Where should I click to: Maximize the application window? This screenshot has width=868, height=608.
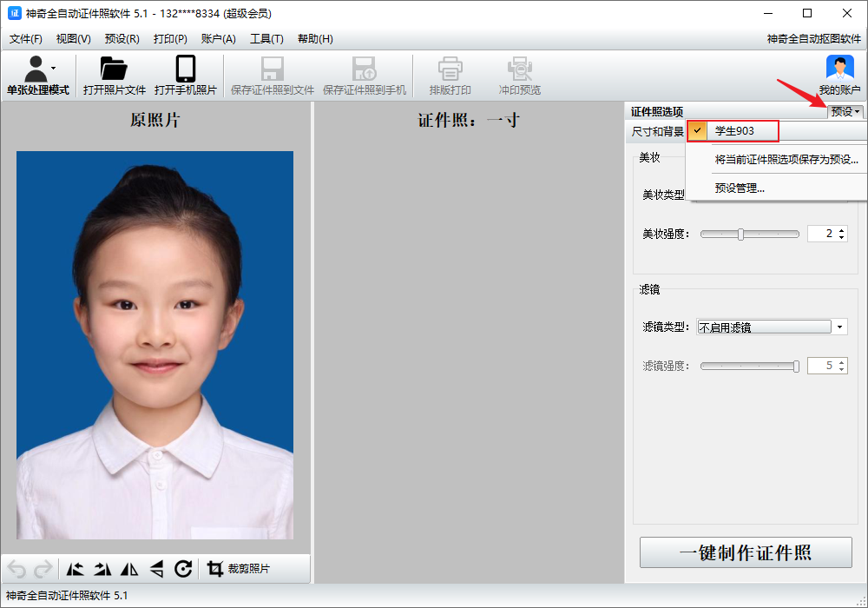[807, 13]
